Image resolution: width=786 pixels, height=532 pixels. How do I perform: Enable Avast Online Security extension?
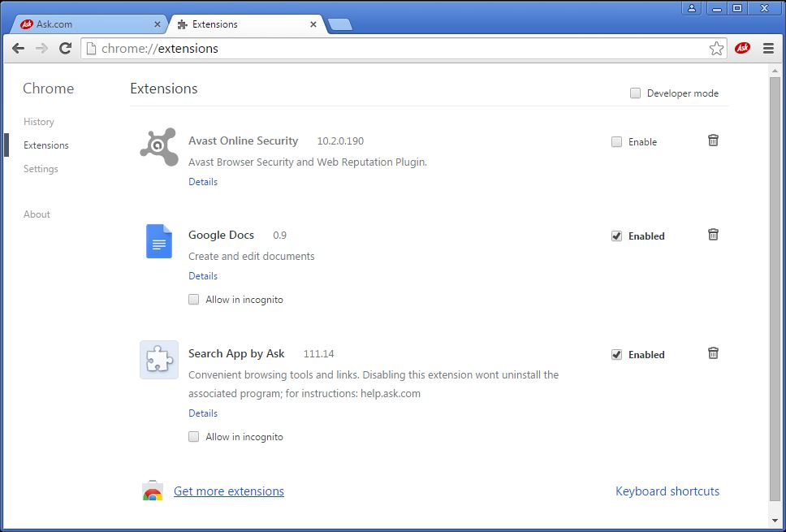pyautogui.click(x=616, y=142)
